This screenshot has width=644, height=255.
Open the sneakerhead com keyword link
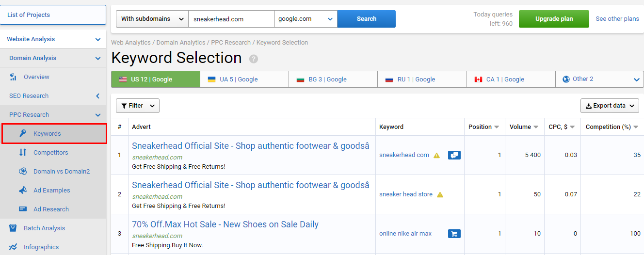404,155
